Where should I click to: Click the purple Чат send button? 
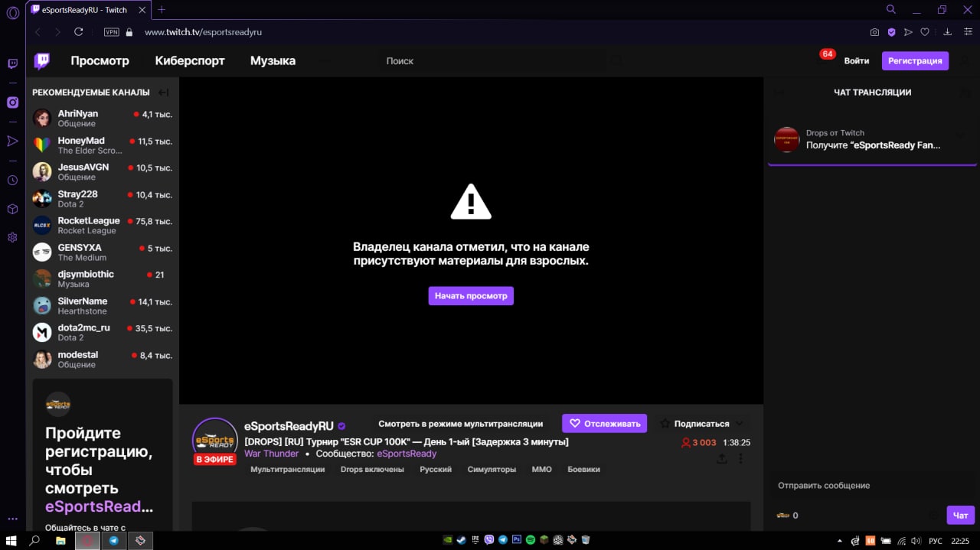click(x=961, y=516)
